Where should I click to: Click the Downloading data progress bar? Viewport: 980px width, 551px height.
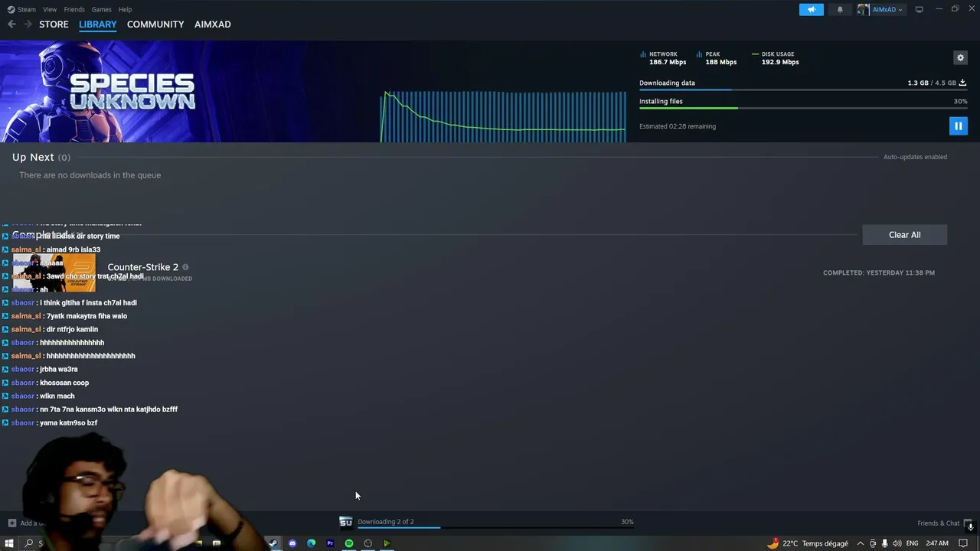pos(803,90)
